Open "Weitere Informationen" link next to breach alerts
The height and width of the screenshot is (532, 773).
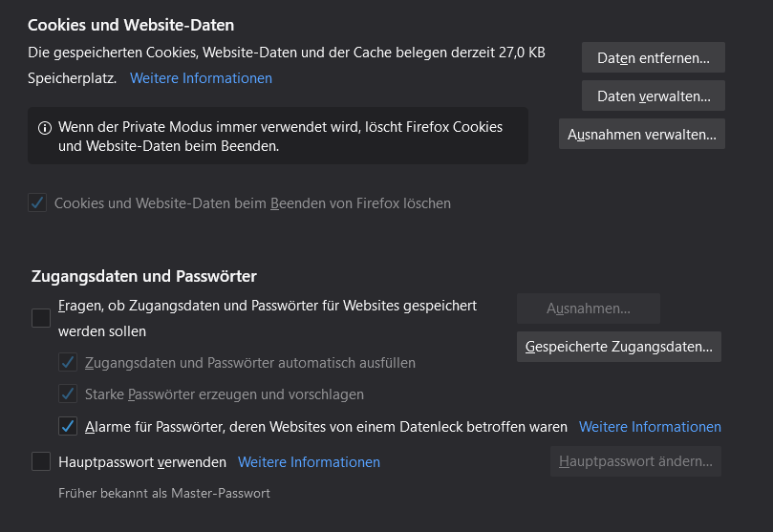[650, 427]
